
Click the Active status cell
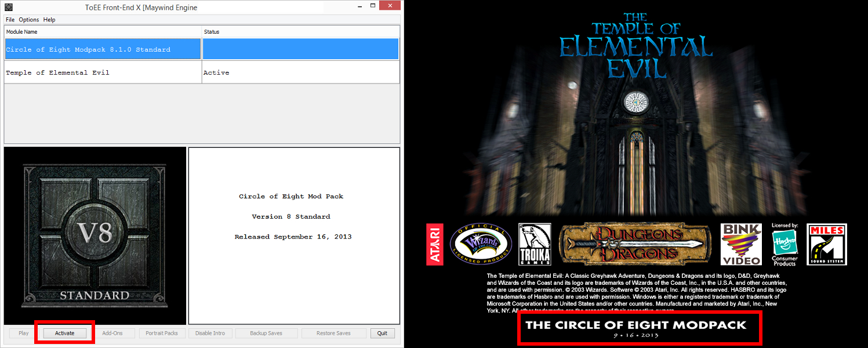(300, 72)
